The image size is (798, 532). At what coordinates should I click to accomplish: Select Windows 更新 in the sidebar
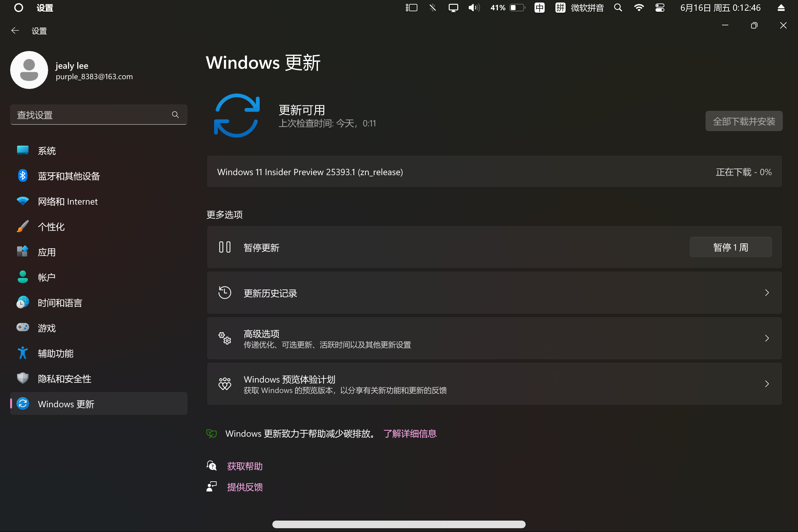tap(99, 404)
